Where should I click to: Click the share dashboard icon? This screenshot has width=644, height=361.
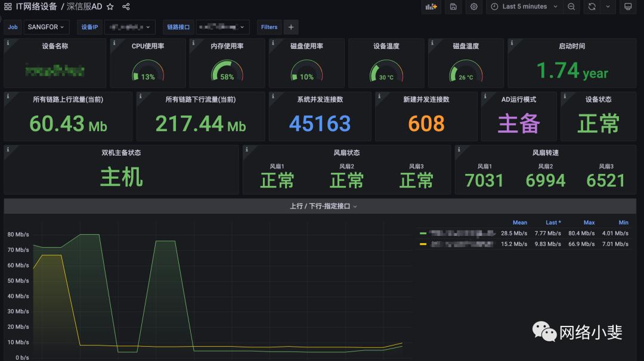click(x=125, y=7)
